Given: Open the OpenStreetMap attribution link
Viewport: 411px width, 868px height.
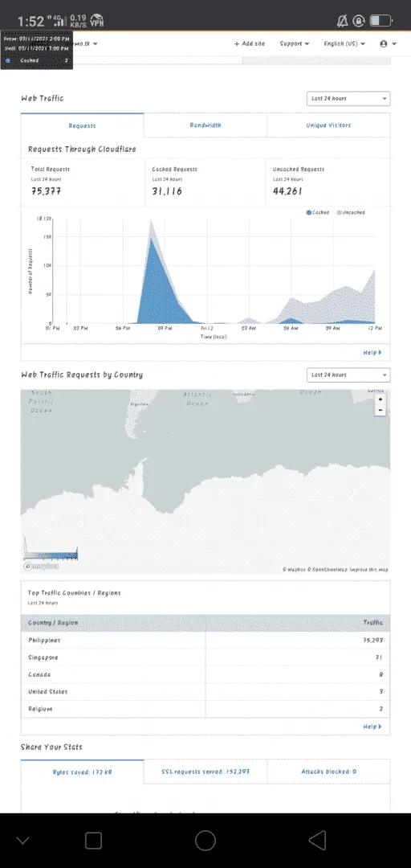Looking at the screenshot, I should tap(327, 569).
